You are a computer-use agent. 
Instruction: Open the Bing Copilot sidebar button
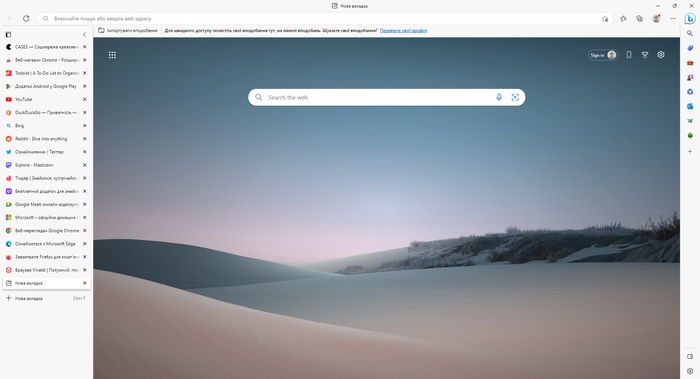tap(690, 19)
